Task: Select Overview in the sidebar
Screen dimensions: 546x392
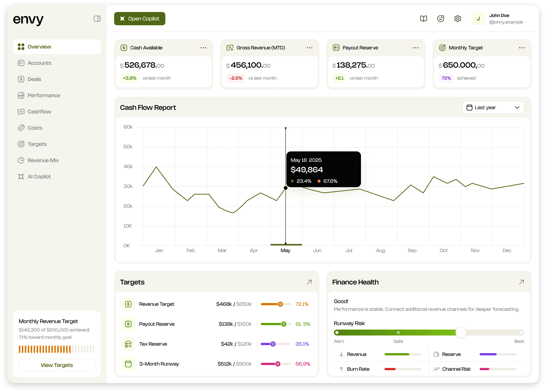Action: (x=57, y=47)
